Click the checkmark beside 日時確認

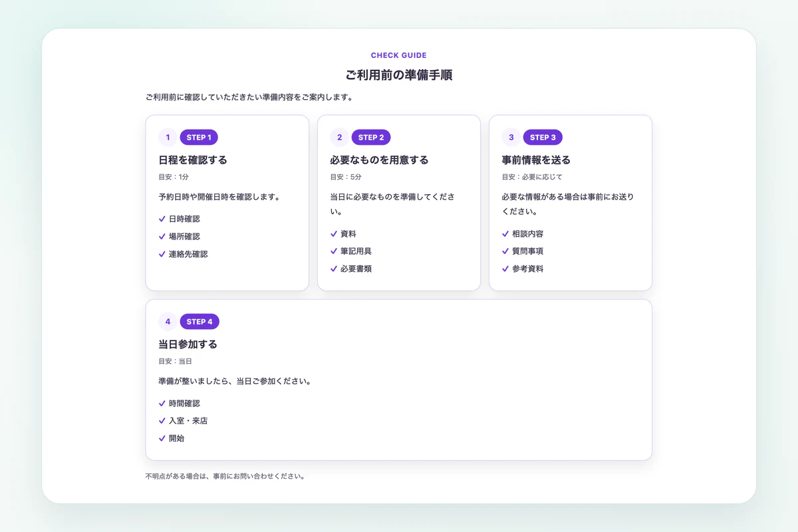pos(162,219)
